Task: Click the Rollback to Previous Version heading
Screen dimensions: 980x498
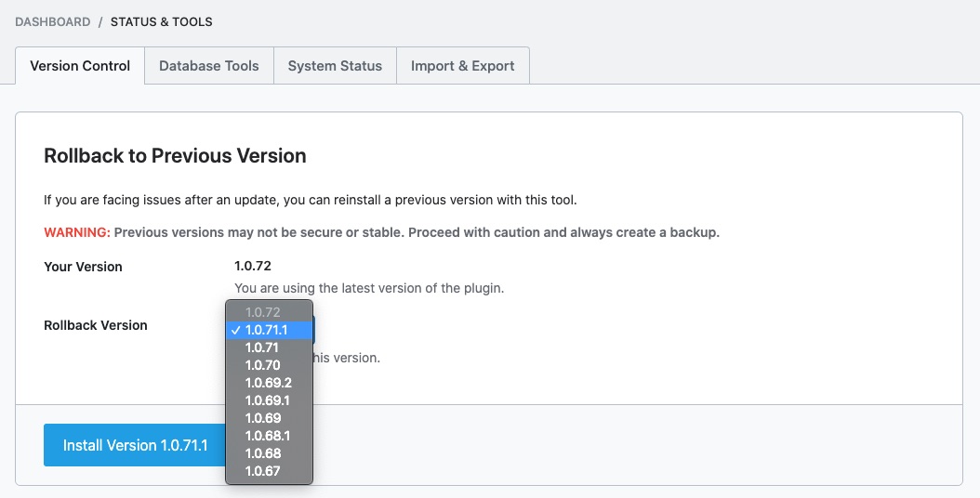Action: click(175, 155)
